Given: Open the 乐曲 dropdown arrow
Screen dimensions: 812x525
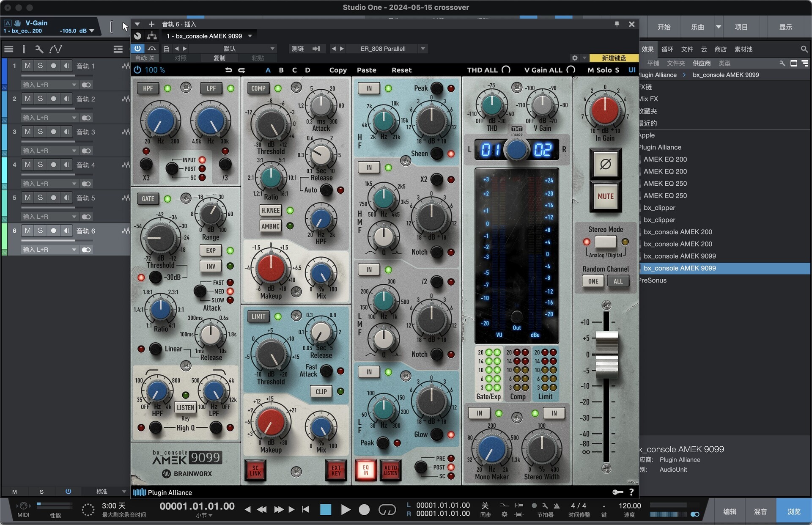Looking at the screenshot, I should click(718, 27).
